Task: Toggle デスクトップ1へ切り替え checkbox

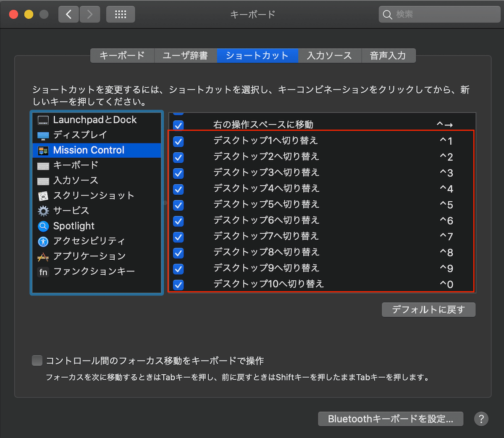Action: tap(178, 141)
